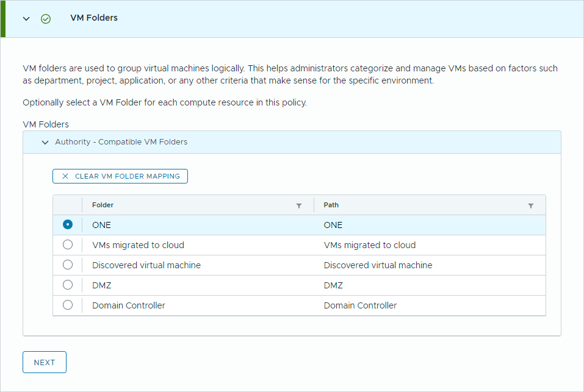This screenshot has height=392, width=584.
Task: Click the ONE folder name cell
Action: coord(101,225)
